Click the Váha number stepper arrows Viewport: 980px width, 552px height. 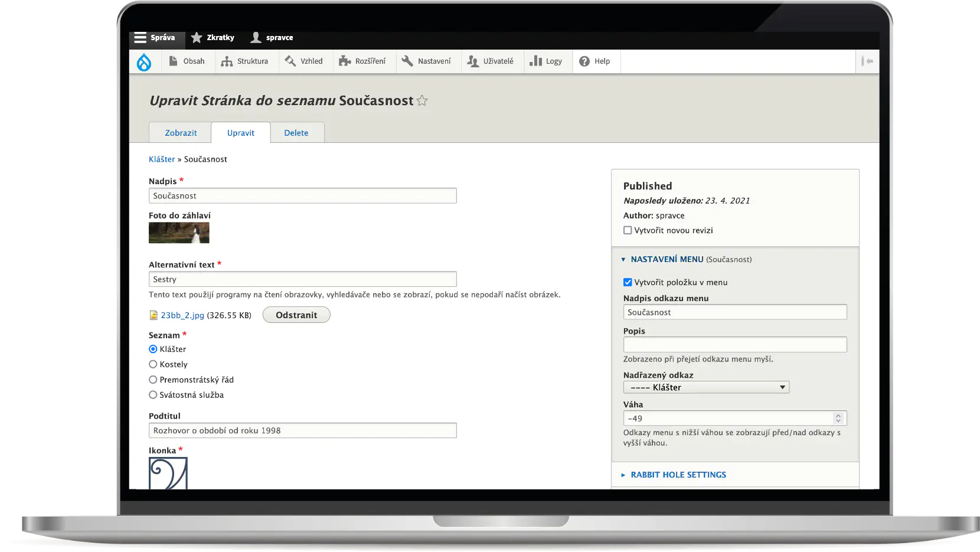(838, 419)
